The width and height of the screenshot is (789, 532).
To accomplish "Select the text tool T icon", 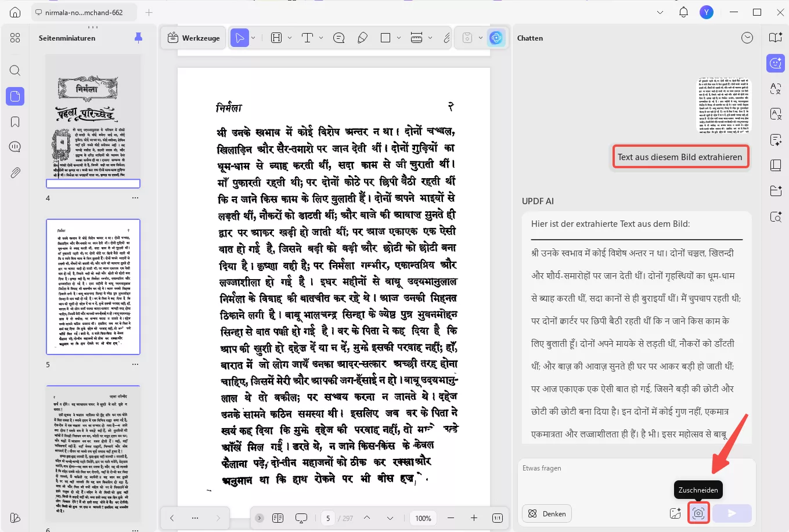I will pyautogui.click(x=308, y=38).
